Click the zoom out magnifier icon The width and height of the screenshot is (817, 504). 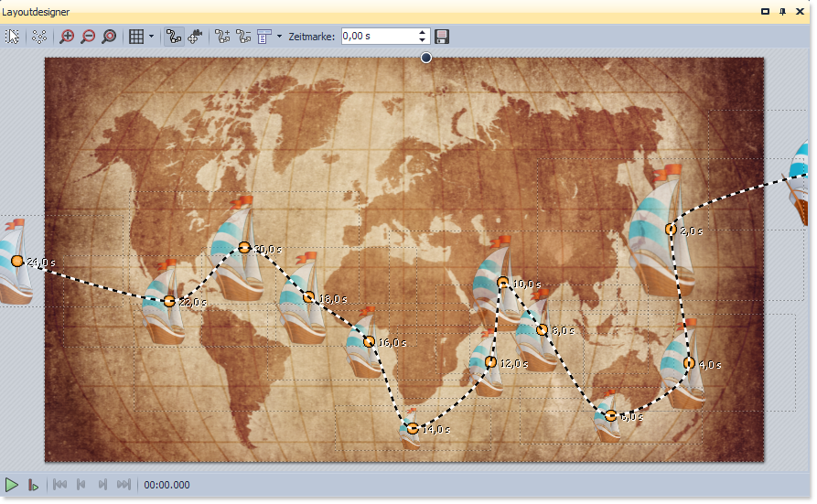88,37
